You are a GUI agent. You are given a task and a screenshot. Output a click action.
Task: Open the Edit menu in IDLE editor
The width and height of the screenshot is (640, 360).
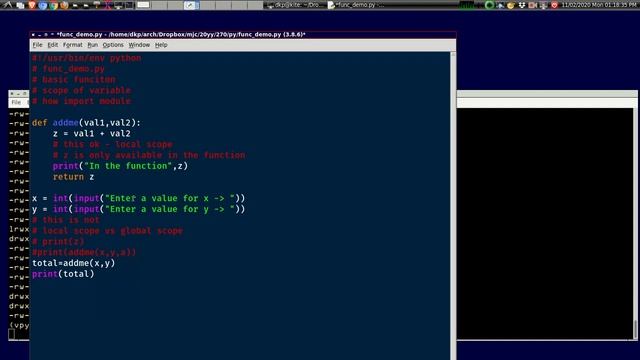[x=52, y=45]
